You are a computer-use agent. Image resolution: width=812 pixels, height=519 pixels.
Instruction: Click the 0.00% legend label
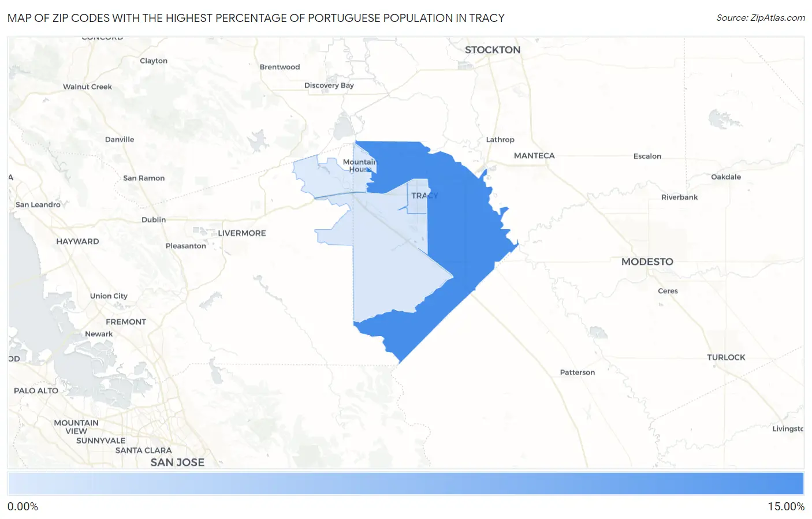[23, 506]
